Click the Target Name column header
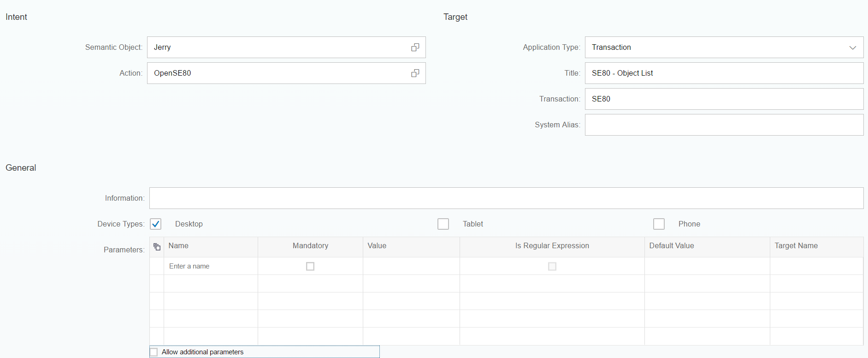This screenshot has width=868, height=358. tap(796, 246)
